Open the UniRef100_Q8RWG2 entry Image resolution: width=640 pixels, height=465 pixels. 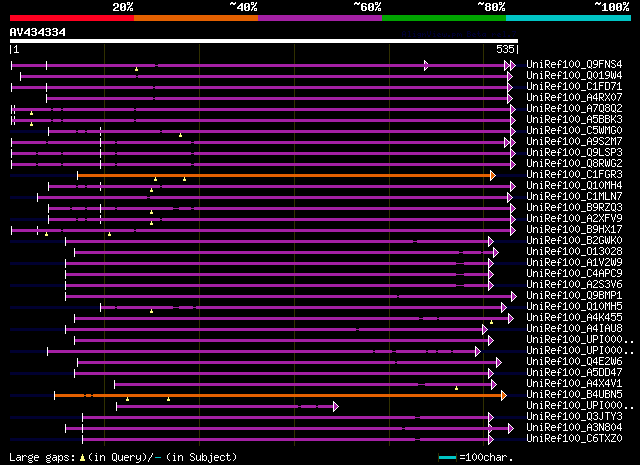[574, 164]
